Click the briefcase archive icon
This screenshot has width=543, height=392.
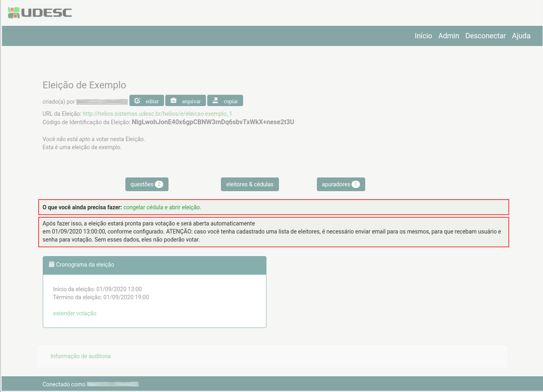point(173,101)
